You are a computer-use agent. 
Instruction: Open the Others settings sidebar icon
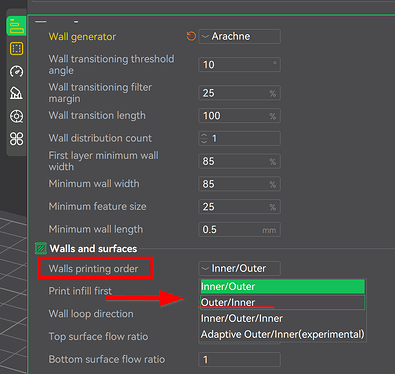click(x=16, y=139)
